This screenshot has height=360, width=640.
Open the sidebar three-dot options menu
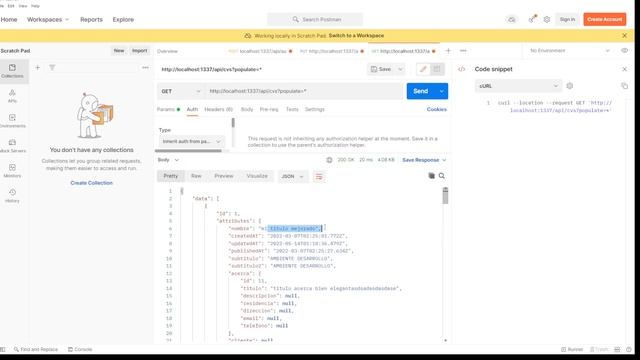tap(145, 67)
